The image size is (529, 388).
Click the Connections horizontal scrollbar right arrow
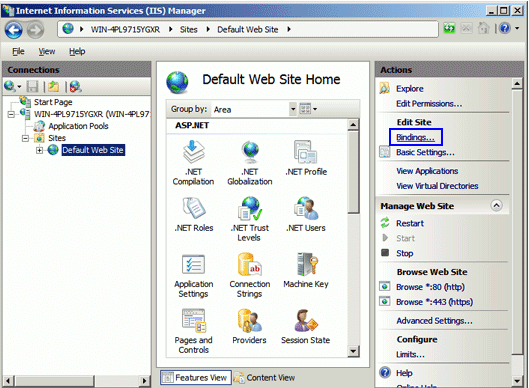145,381
